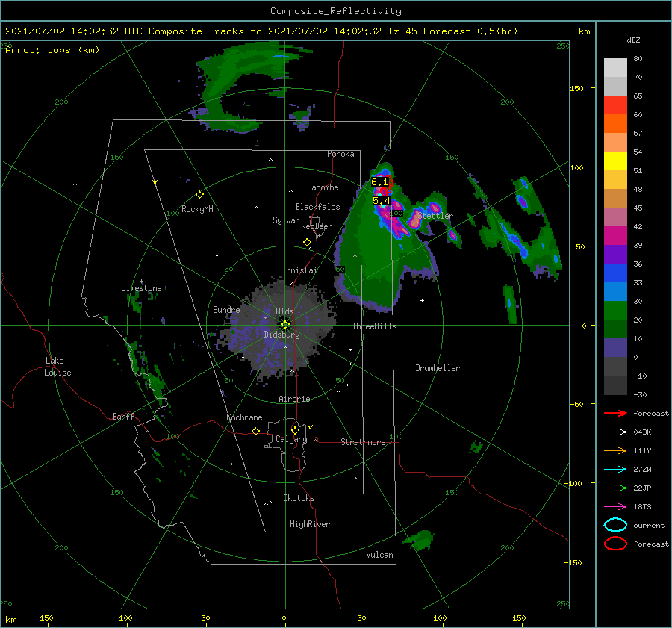Click the Blackfalds city label

coord(317,207)
